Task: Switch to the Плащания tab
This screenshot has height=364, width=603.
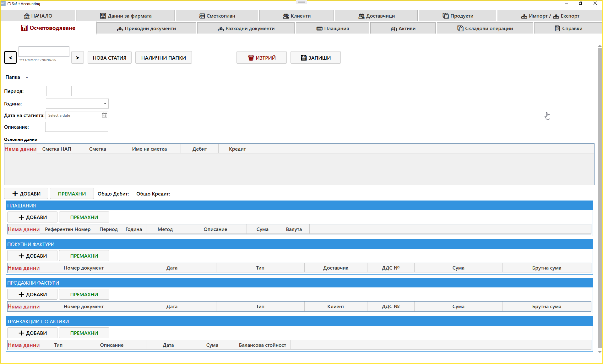Action: click(332, 28)
